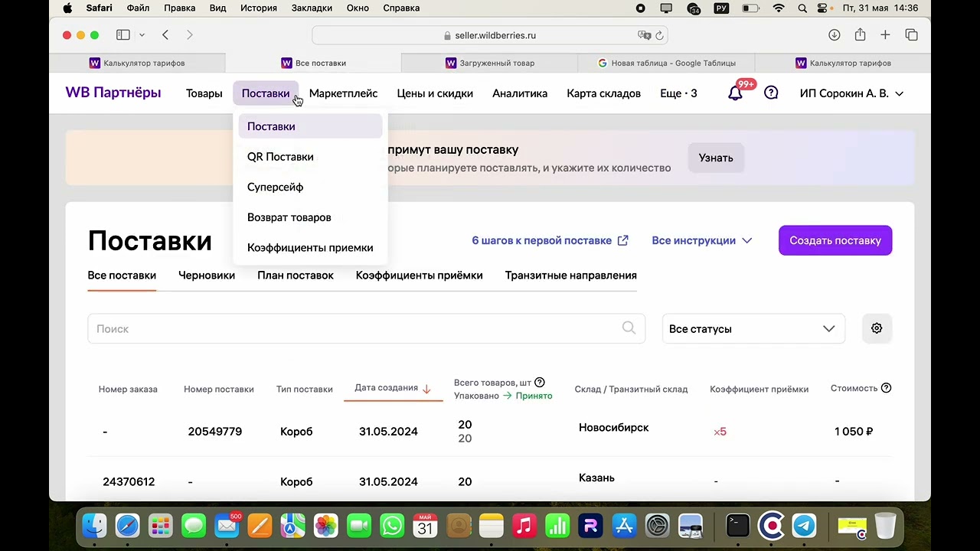Select QR Поставки menu item
This screenshot has width=980, height=551.
[310, 157]
